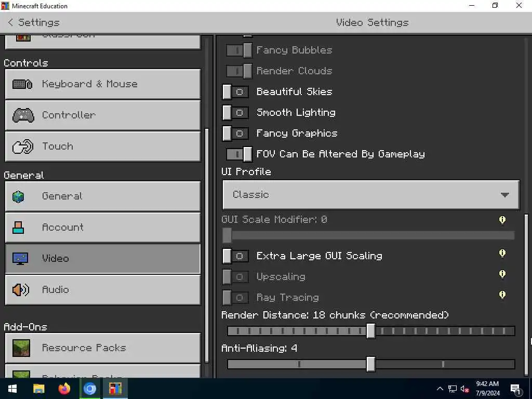The width and height of the screenshot is (532, 399).
Task: Open Touch settings
Action: (102, 147)
